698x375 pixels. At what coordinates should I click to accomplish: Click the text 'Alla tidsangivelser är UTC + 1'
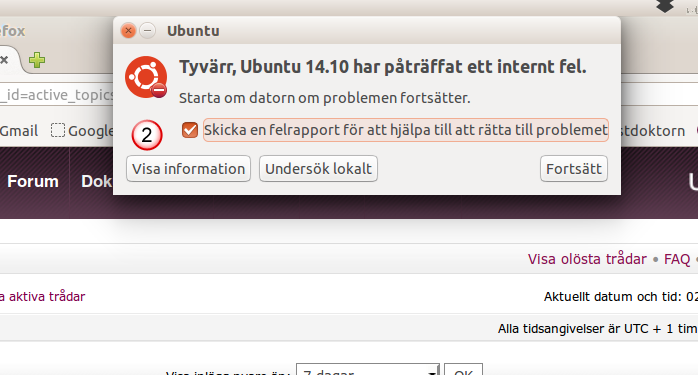click(x=585, y=329)
